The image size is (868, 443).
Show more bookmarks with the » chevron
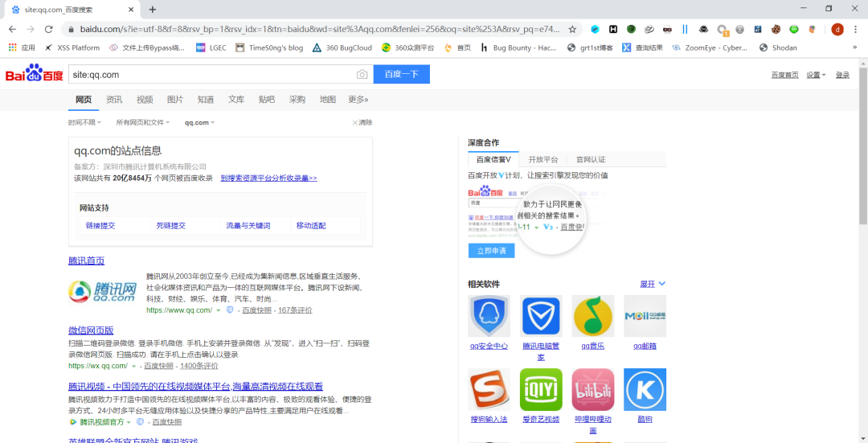point(854,47)
